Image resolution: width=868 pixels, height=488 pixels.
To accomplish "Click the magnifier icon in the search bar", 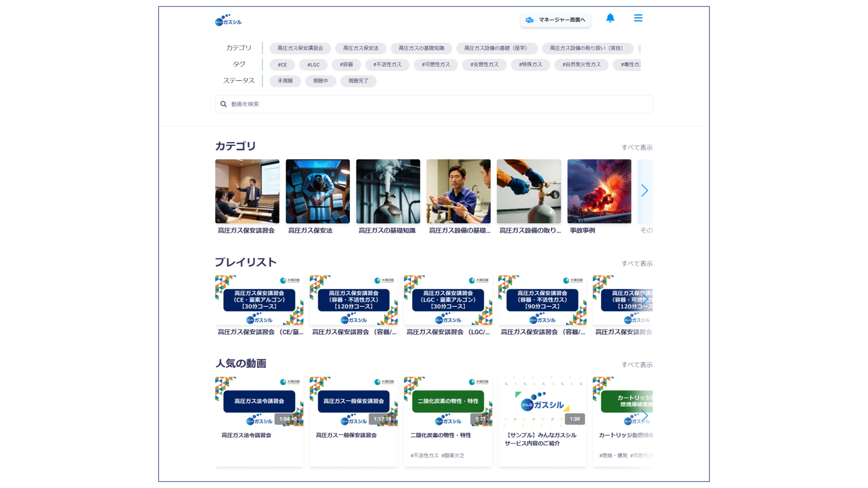I will pos(224,104).
